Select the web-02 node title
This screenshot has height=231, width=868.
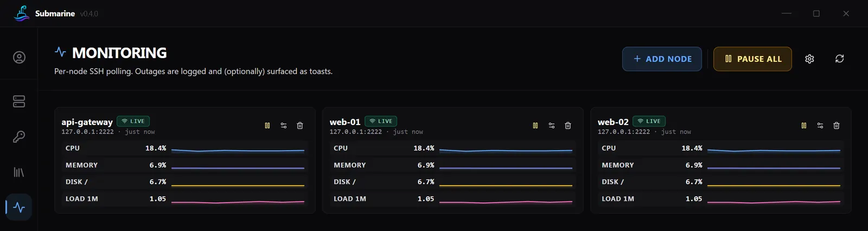(x=613, y=122)
